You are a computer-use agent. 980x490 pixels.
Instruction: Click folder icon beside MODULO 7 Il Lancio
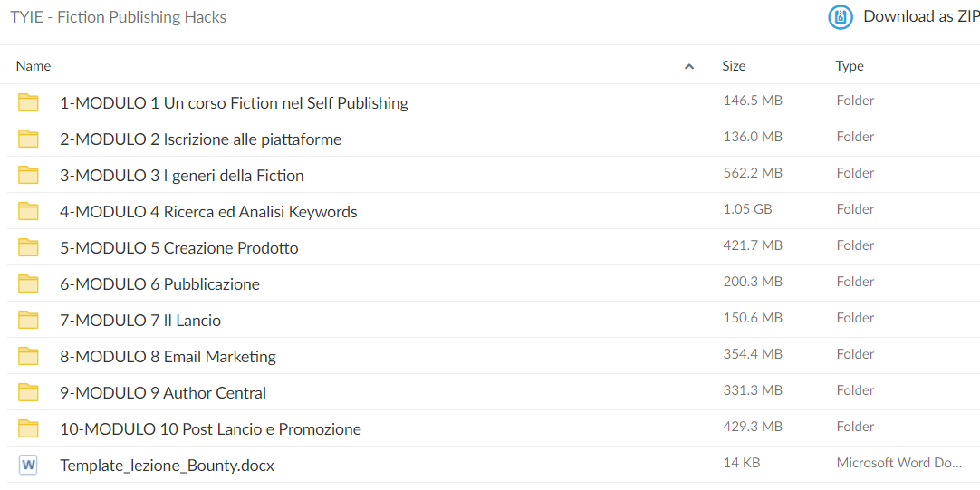[28, 320]
